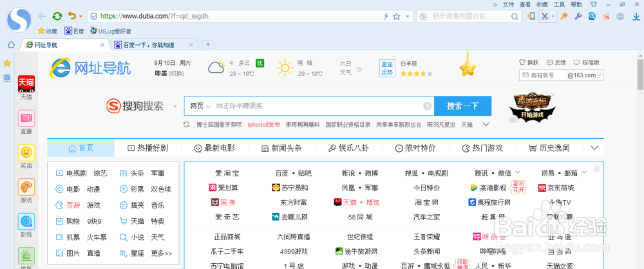Open the 影视 sidebar shortcut
Screen dimensions: 644x269
coord(26,225)
